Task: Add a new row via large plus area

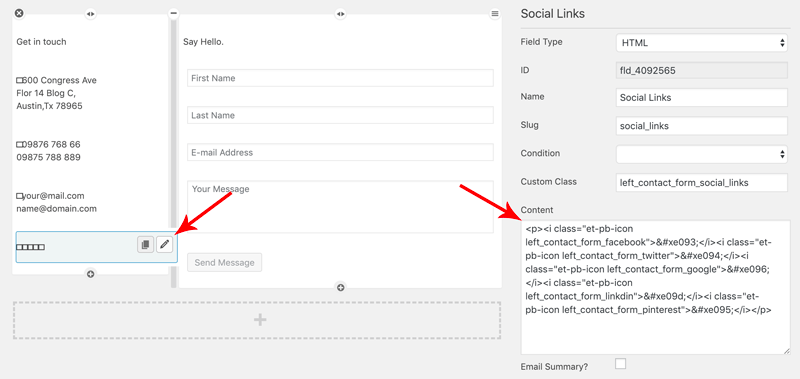Action: click(x=257, y=320)
